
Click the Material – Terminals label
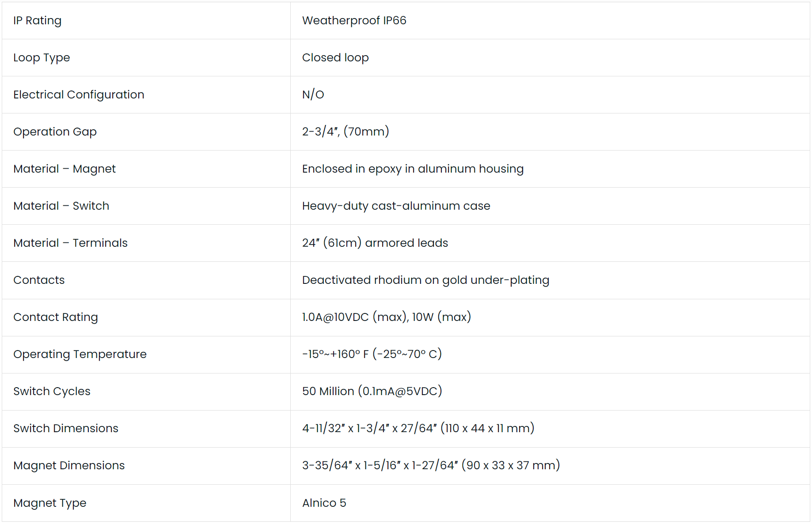[70, 243]
